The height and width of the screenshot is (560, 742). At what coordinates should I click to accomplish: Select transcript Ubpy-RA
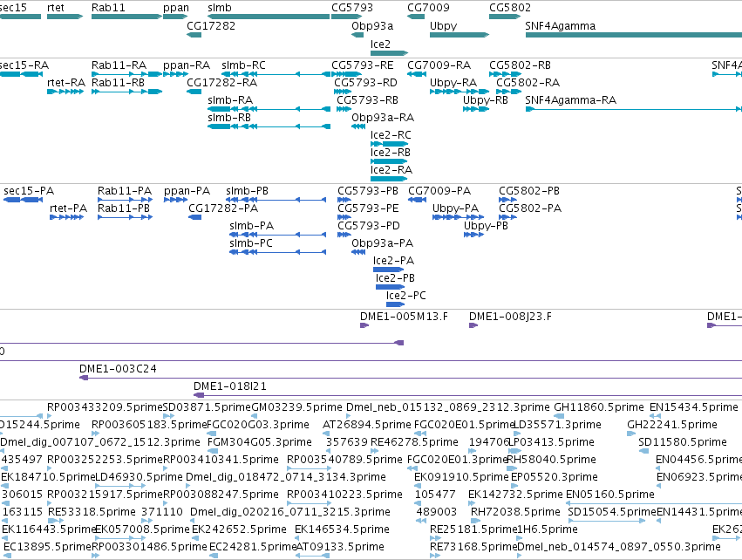coord(459,92)
